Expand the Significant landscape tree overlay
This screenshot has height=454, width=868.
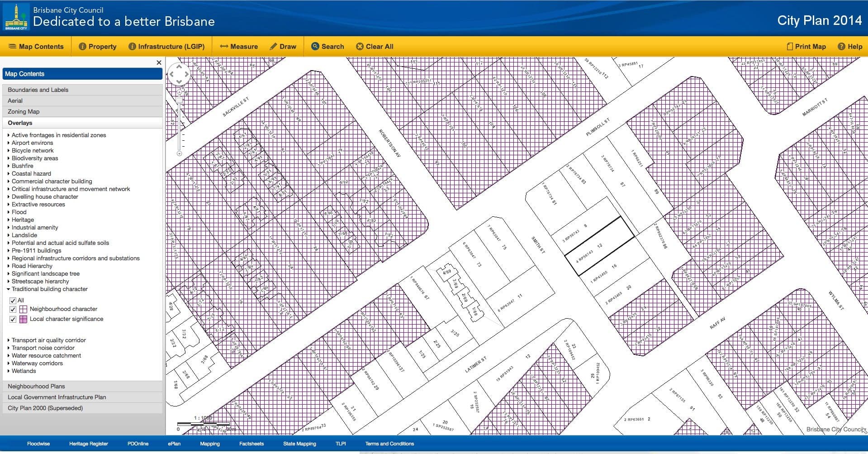(9, 274)
